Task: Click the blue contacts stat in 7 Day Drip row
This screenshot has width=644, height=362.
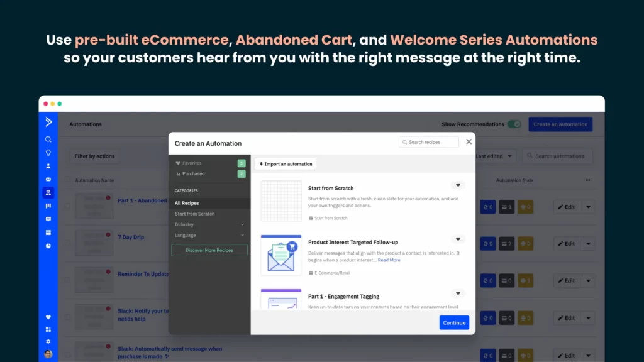Action: coord(488,244)
